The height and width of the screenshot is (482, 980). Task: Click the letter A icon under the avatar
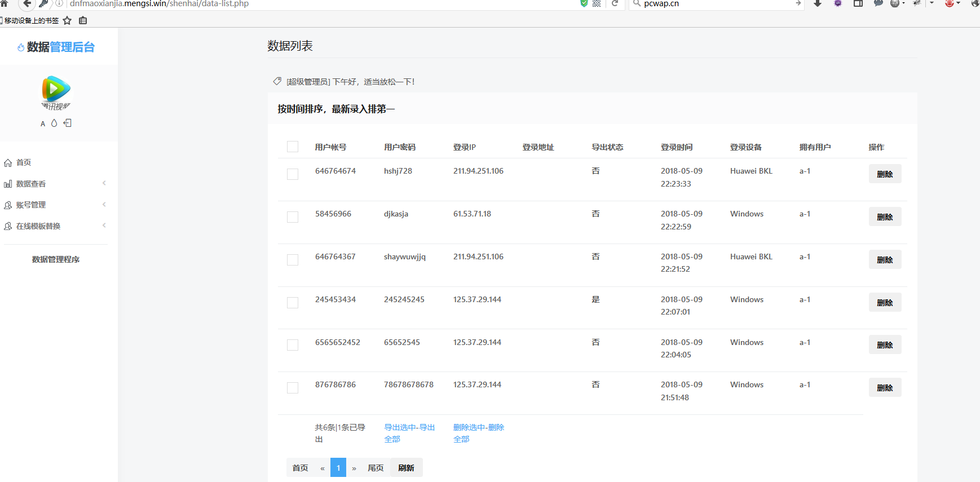click(x=43, y=124)
